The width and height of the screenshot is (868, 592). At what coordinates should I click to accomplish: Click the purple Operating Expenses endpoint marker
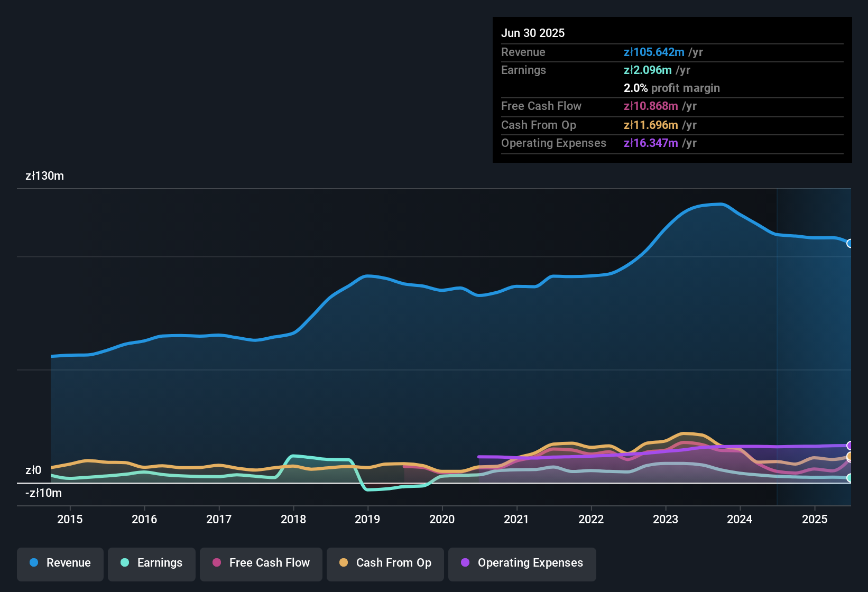pyautogui.click(x=850, y=446)
